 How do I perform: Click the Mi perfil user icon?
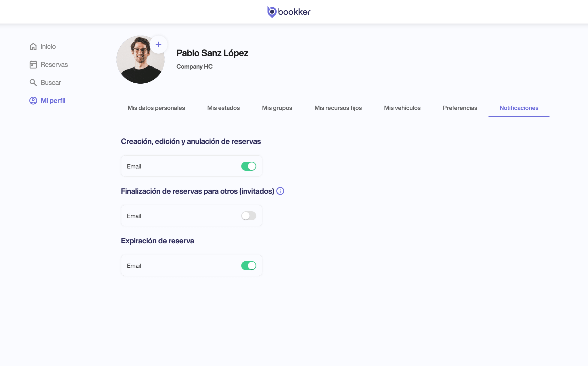(x=33, y=101)
